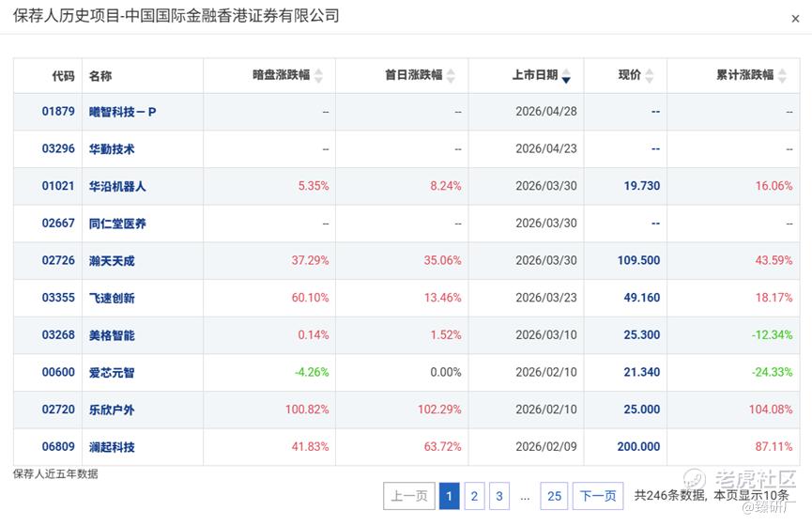The image size is (812, 526).
Task: Open stock 澜起科技
Action: pos(112,447)
